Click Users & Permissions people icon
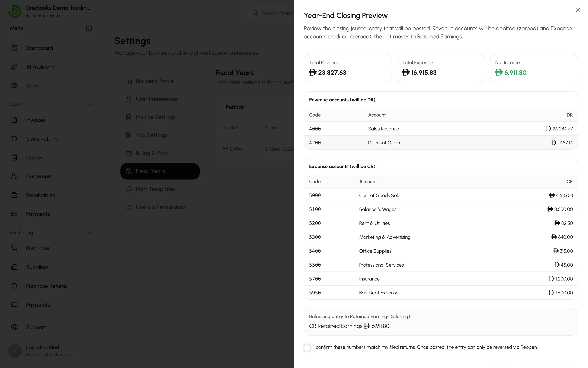 coord(129,207)
